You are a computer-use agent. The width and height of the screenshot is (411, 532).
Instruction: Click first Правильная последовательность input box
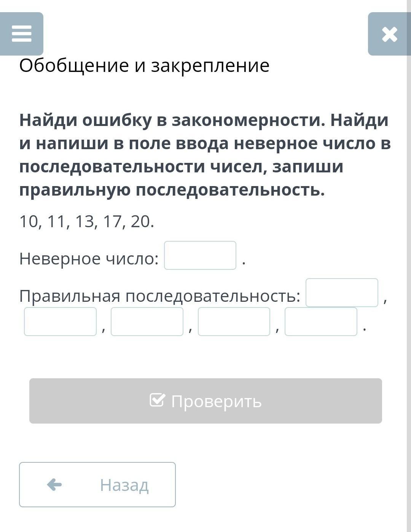342,293
